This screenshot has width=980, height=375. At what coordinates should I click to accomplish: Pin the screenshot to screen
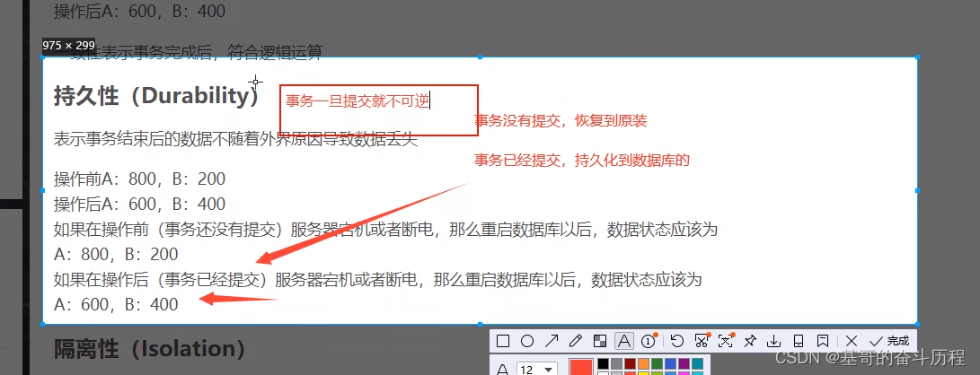[x=750, y=341]
